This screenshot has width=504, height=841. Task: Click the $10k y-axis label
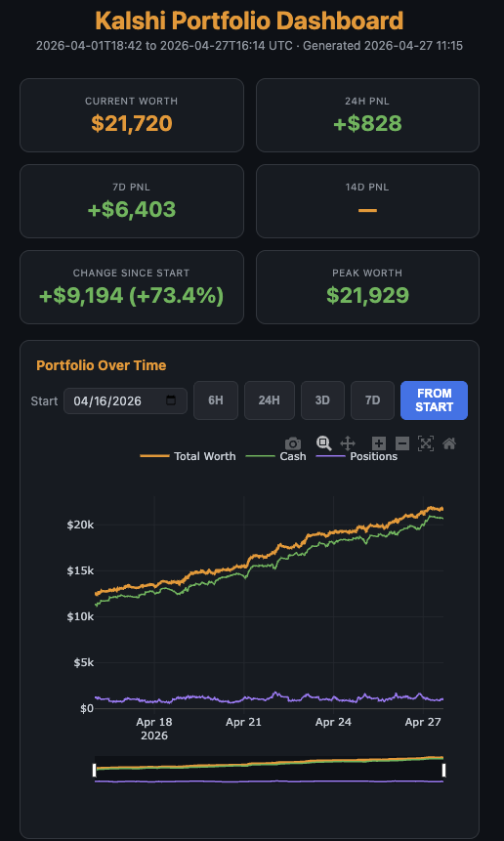[80, 616]
